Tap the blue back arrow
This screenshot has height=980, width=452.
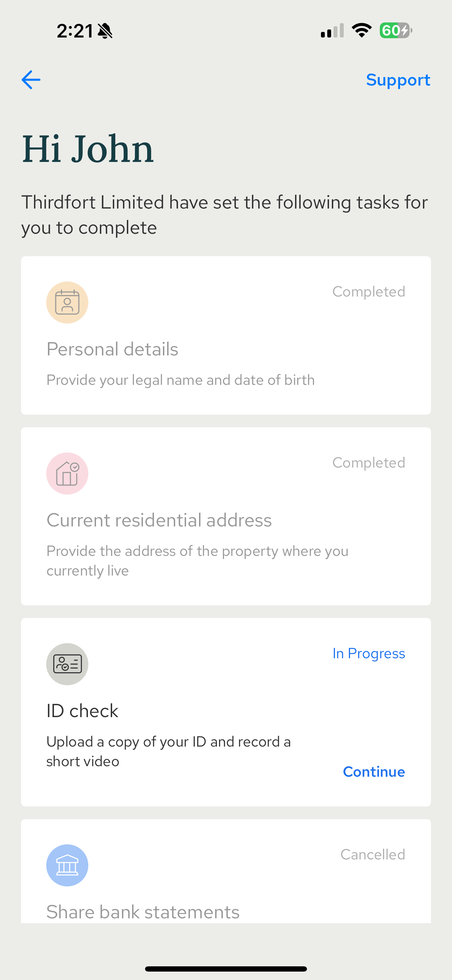pyautogui.click(x=31, y=80)
